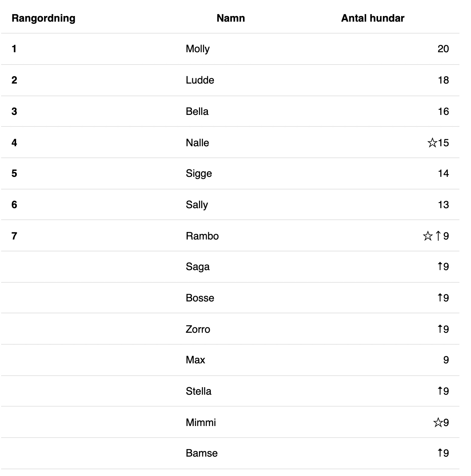Click the name Max
471x476 pixels.
pyautogui.click(x=195, y=360)
